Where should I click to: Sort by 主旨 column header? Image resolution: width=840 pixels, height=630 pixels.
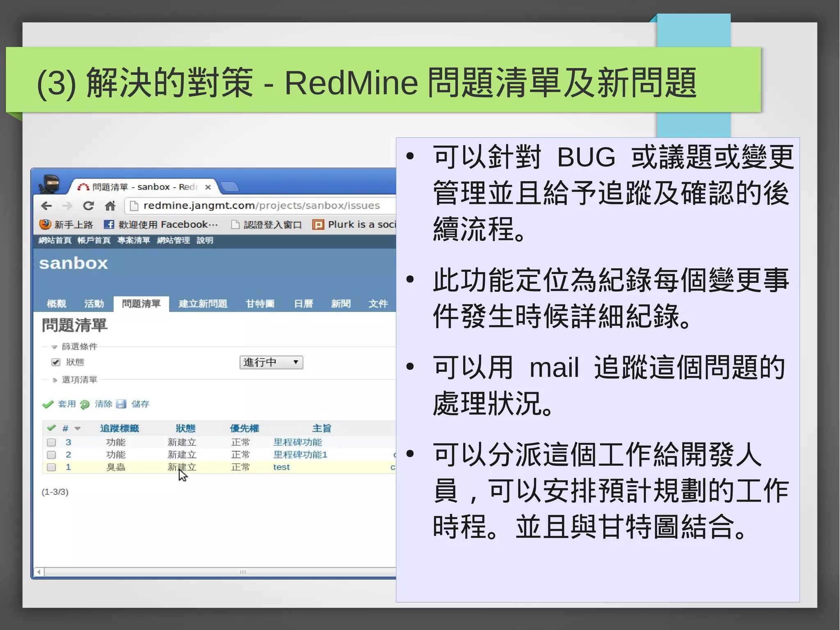click(x=322, y=428)
